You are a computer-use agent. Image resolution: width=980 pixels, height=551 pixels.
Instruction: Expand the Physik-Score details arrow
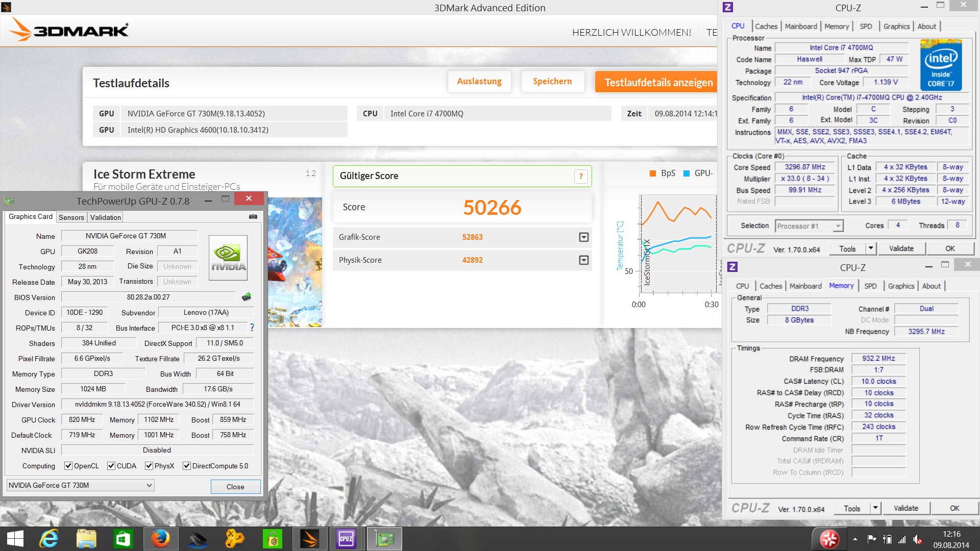coord(584,260)
